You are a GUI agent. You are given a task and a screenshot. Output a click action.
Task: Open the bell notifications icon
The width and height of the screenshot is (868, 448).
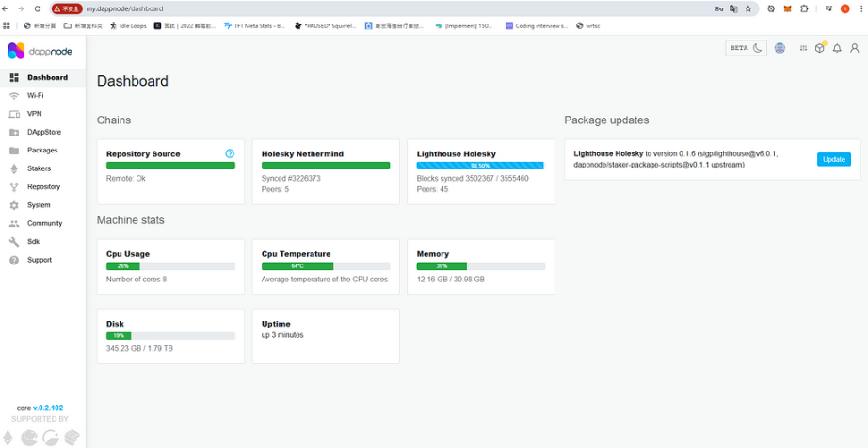tap(837, 48)
